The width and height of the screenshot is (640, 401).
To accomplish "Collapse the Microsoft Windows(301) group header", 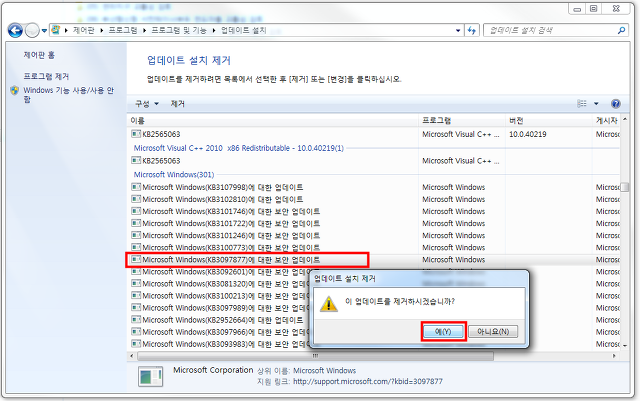I will [x=174, y=174].
